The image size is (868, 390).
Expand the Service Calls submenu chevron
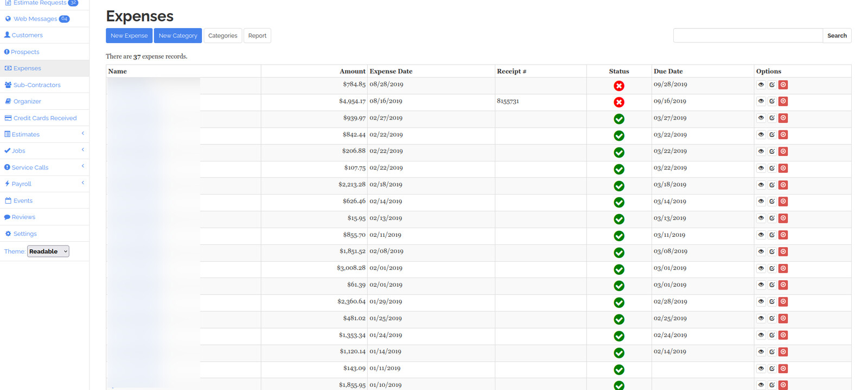coord(83,166)
